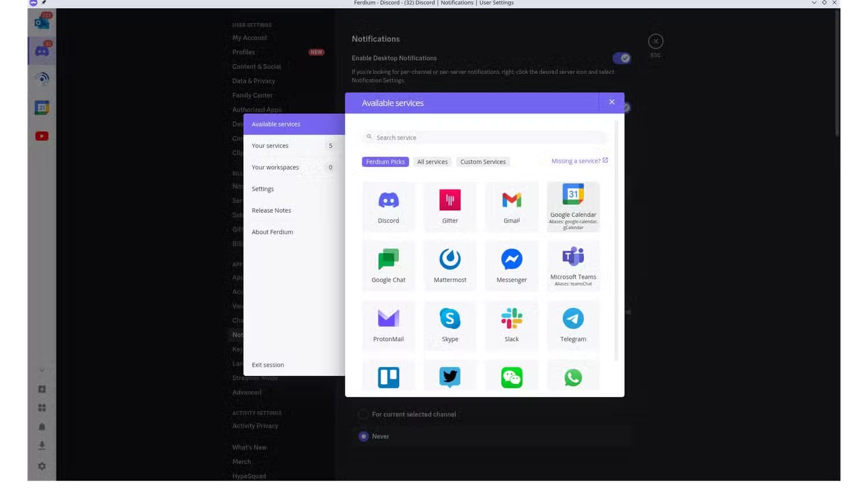This screenshot has height=488, width=868.
Task: Open the workspaces grid icon in the sidebar
Action: tap(42, 408)
